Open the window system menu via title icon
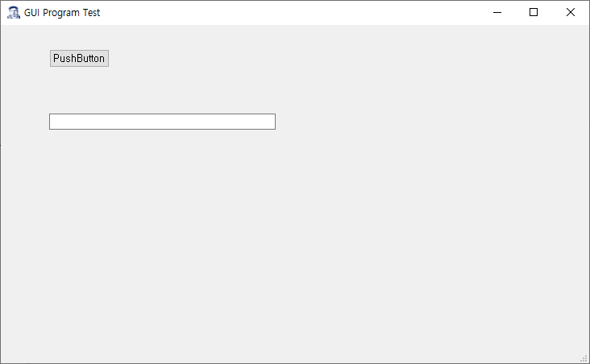 point(14,12)
